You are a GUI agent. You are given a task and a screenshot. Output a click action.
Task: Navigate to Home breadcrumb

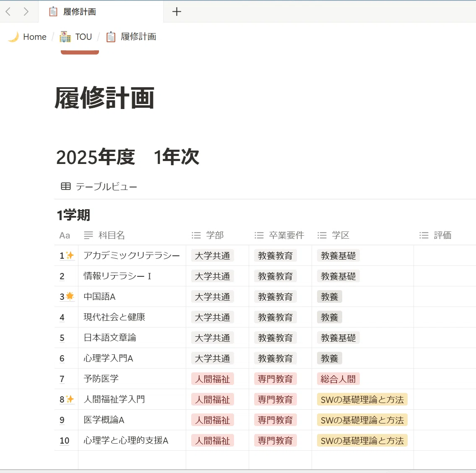35,37
